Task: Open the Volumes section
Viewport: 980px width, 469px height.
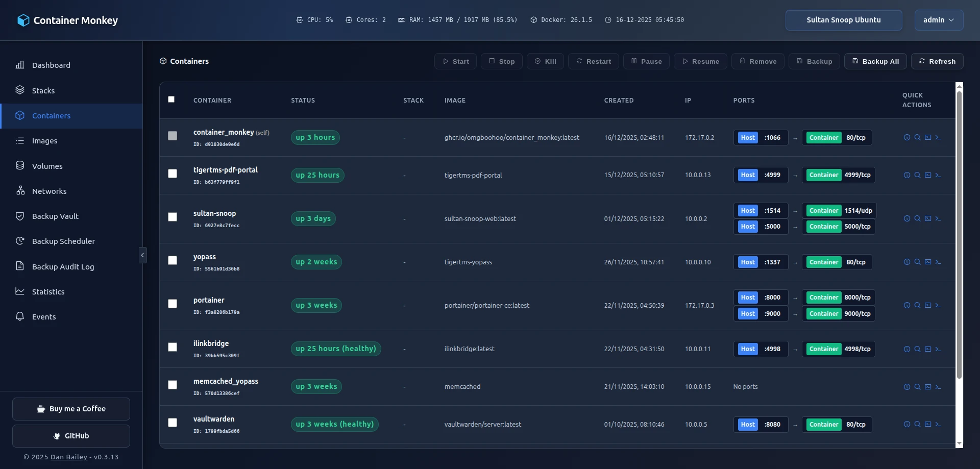Action: click(x=47, y=166)
